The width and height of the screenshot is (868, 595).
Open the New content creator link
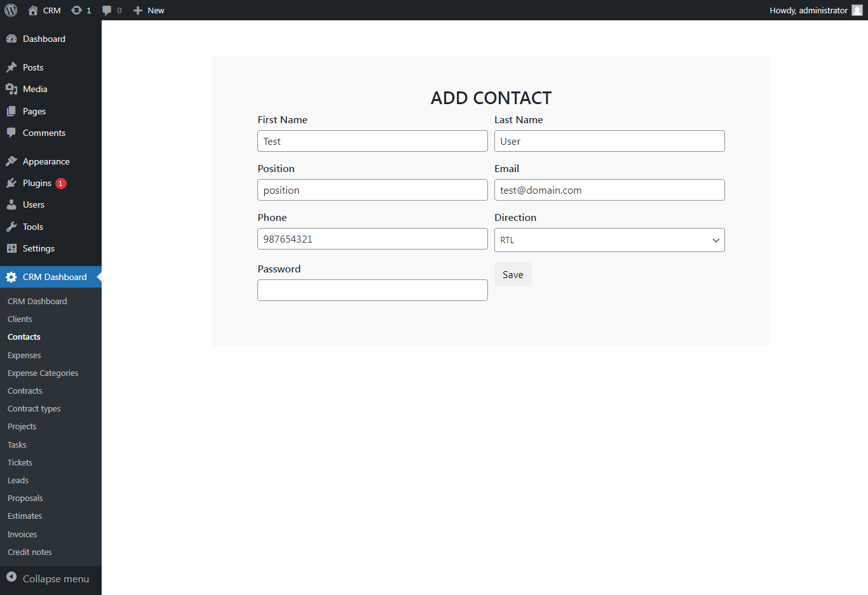[x=149, y=10]
